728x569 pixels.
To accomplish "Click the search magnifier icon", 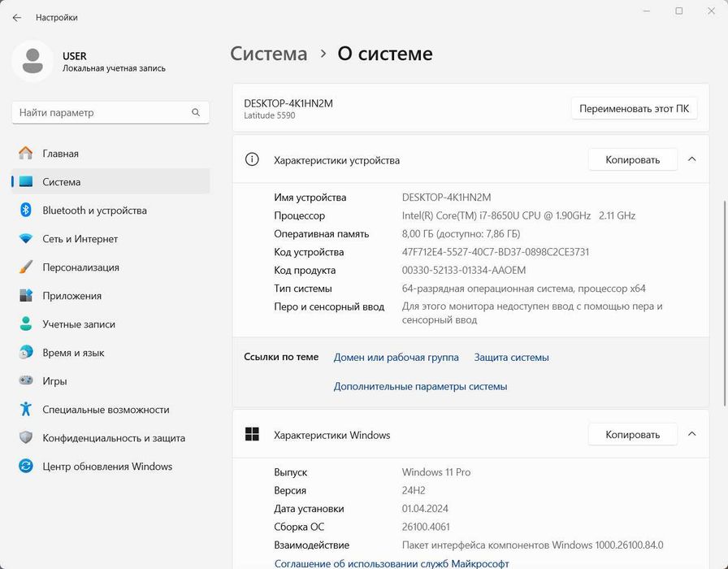I will click(x=196, y=113).
